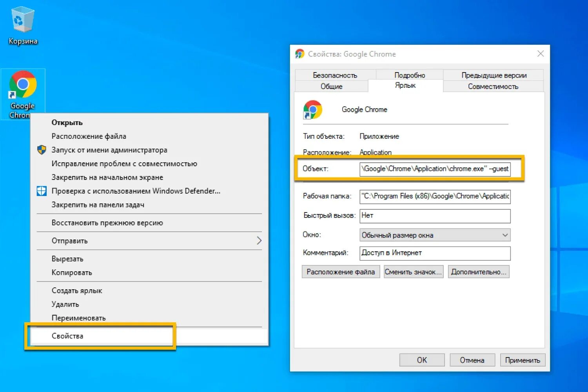
Task: Close the Свойства: Google Chrome dialog
Action: (541, 54)
